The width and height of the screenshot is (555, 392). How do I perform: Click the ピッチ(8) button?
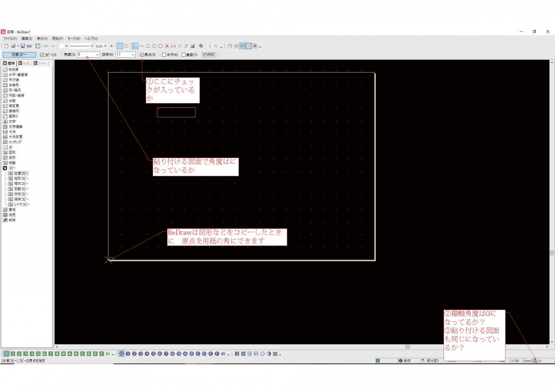[209, 55]
